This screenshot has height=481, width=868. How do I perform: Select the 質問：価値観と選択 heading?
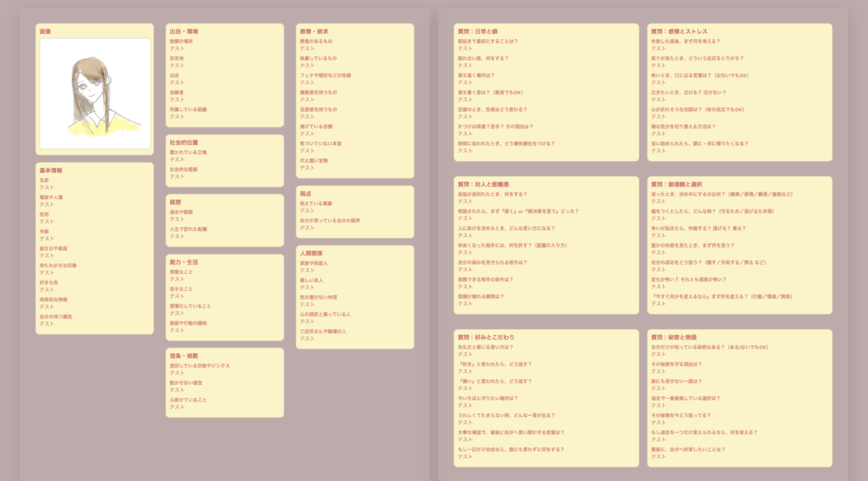[676, 184]
